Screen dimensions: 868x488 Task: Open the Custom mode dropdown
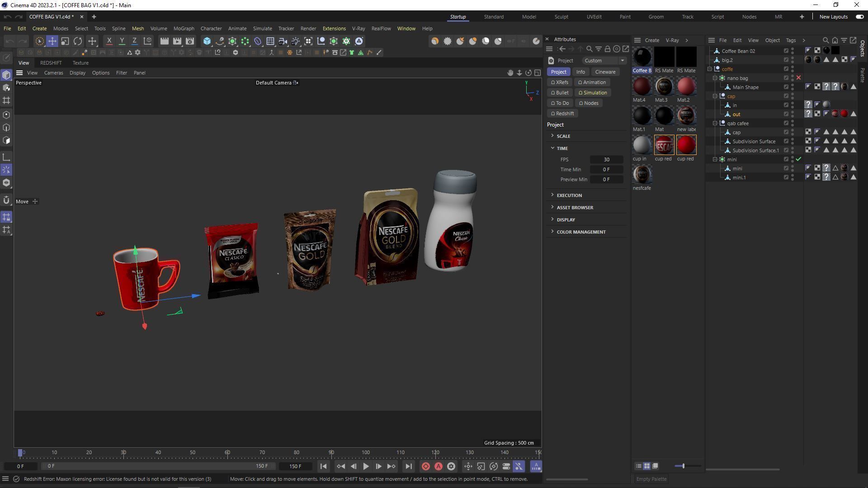click(604, 61)
